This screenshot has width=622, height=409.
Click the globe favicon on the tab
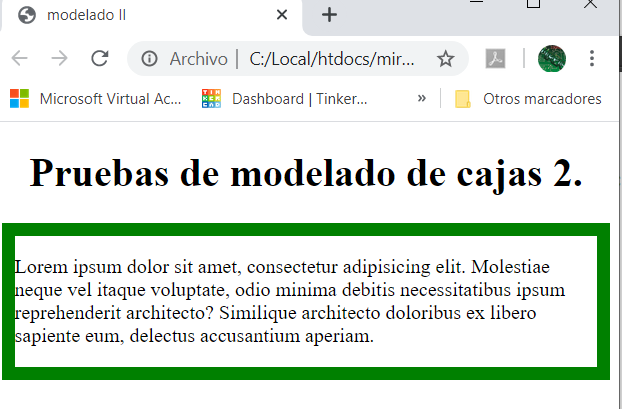27,15
